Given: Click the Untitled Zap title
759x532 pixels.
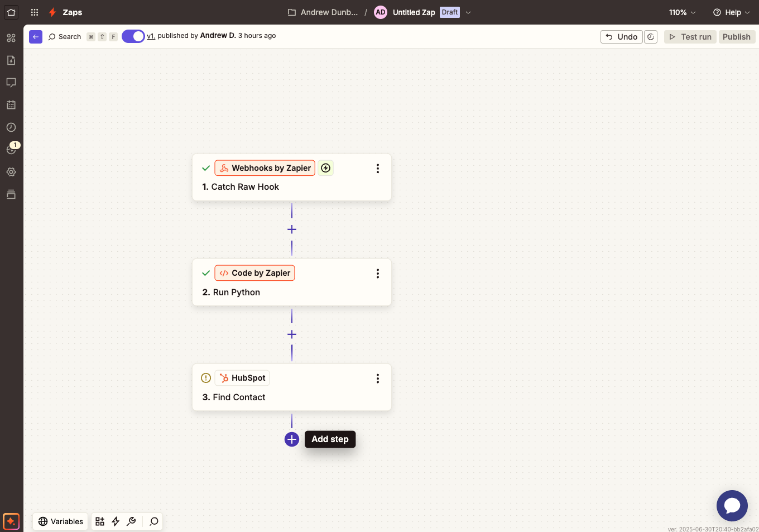Looking at the screenshot, I should (x=414, y=12).
